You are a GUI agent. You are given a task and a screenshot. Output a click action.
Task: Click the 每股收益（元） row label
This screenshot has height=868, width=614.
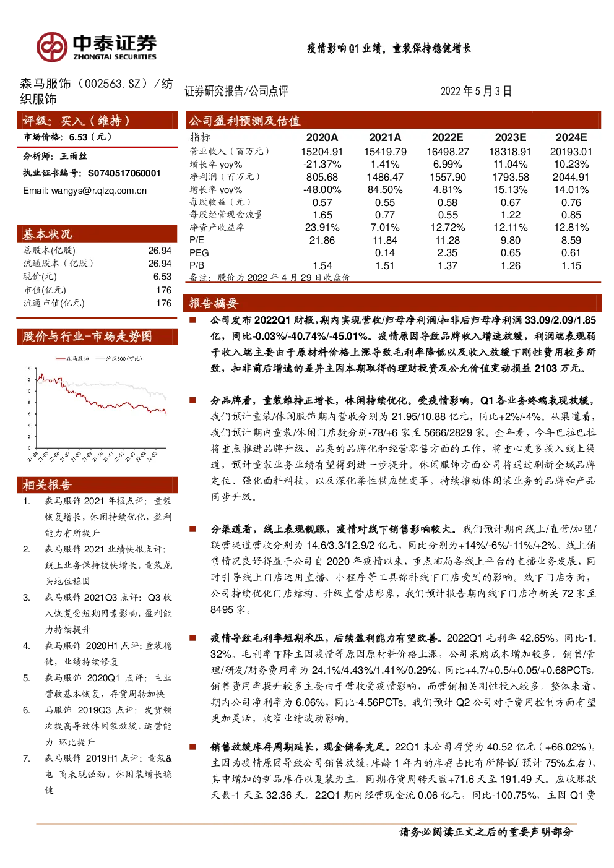220,202
